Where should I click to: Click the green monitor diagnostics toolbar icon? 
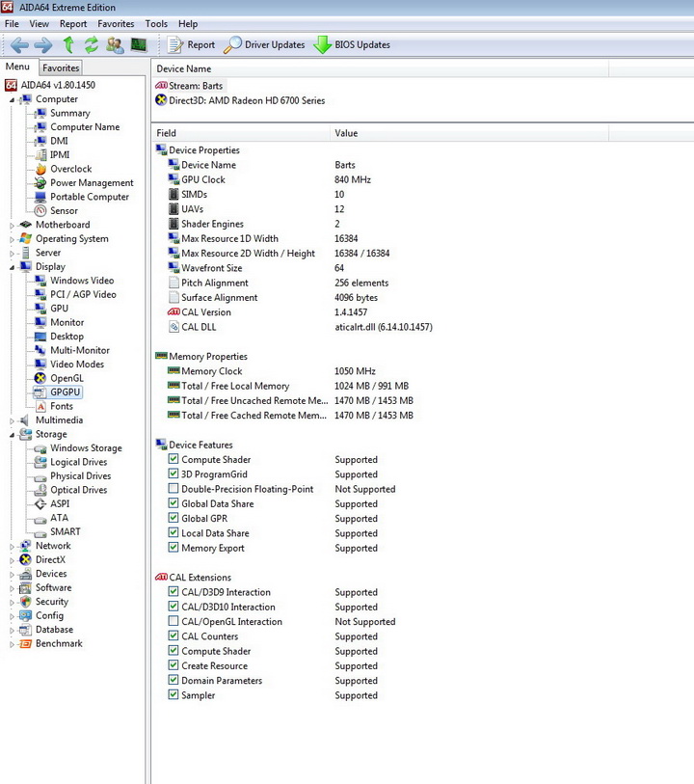pyautogui.click(x=139, y=45)
